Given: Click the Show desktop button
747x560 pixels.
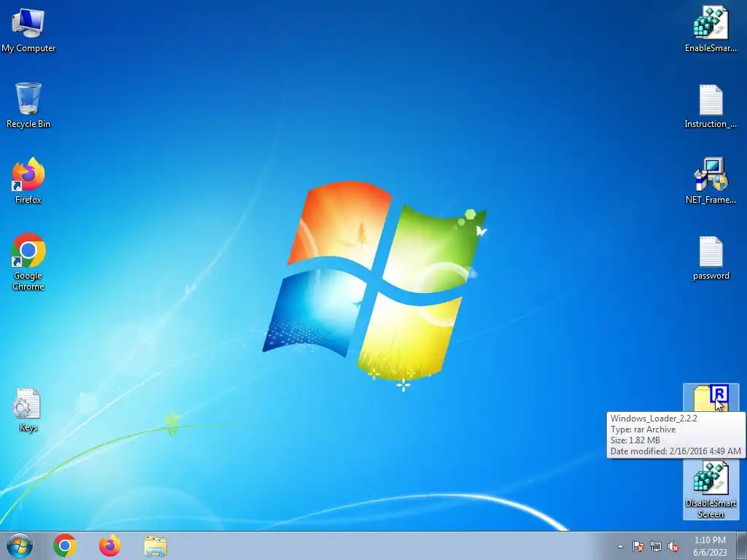Looking at the screenshot, I should click(742, 545).
